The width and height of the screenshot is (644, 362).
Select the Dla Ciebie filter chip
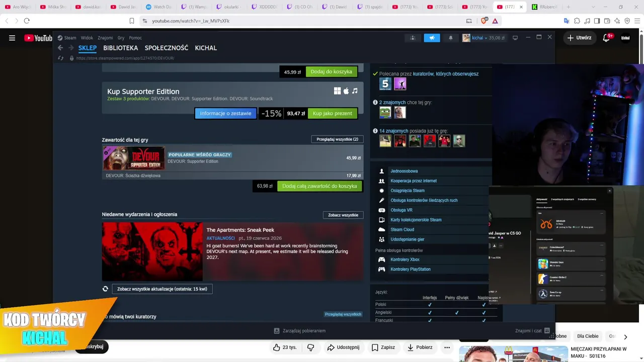click(588, 336)
